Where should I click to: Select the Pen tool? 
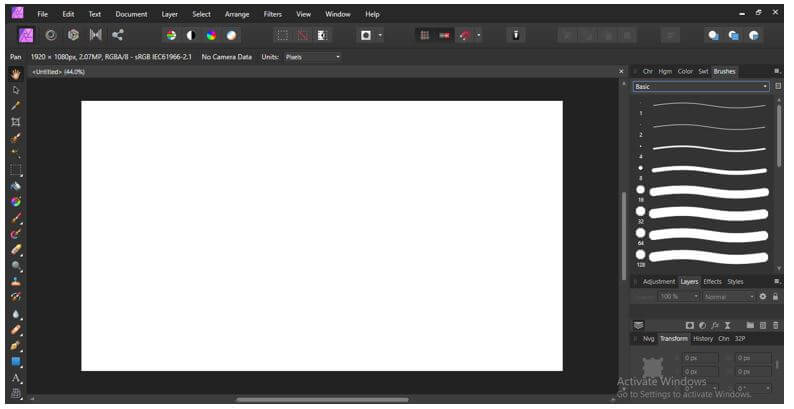(16, 346)
